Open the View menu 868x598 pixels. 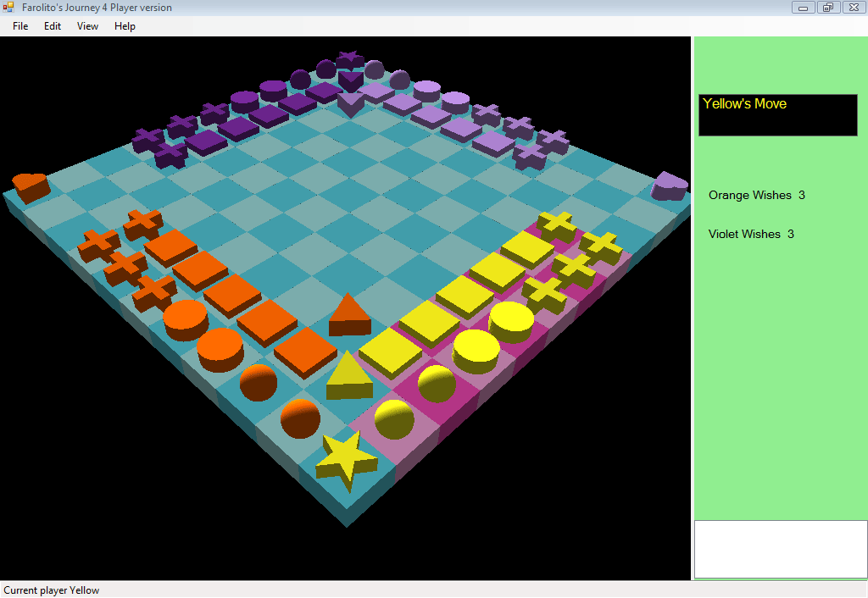[x=87, y=26]
